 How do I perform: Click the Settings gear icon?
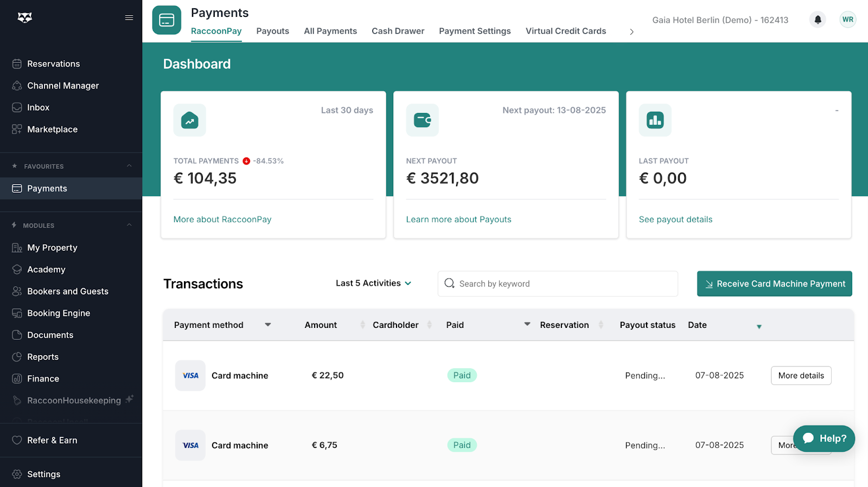17,474
